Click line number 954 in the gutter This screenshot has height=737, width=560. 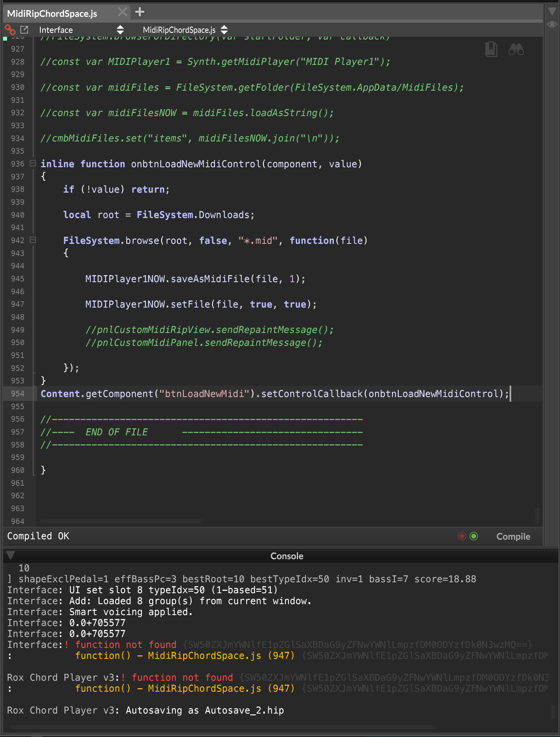point(18,394)
